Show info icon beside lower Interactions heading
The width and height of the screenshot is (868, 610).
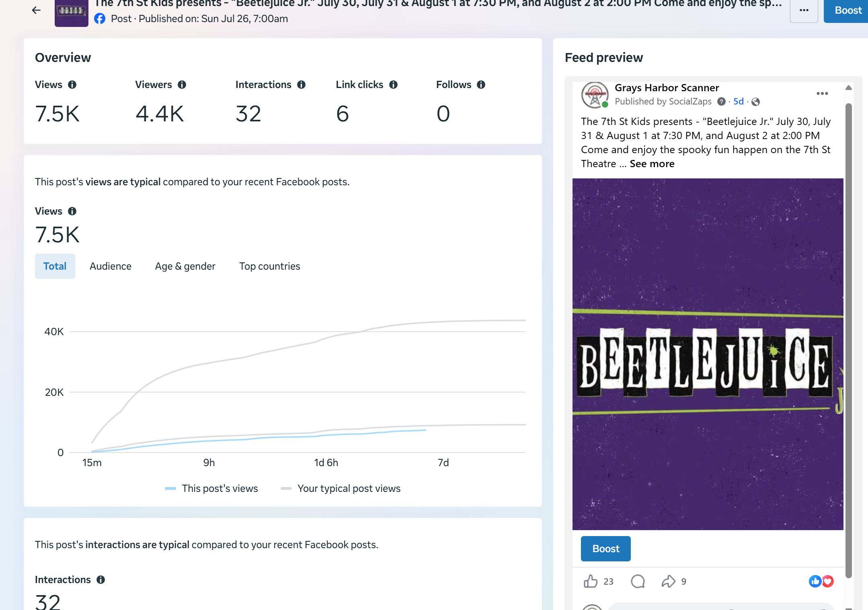tap(101, 580)
